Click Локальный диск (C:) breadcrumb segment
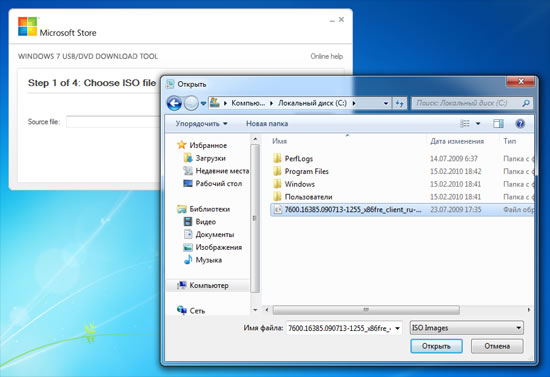Screen dimensions: 550x377 [x=312, y=103]
